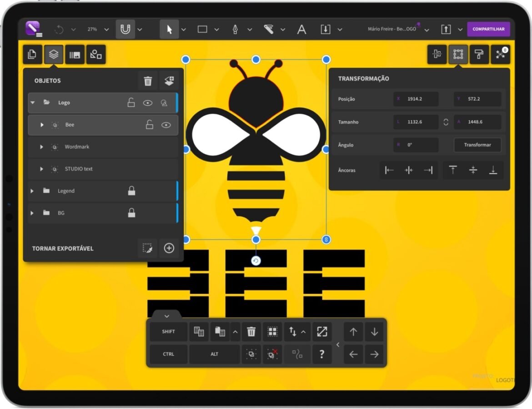Click the help question mark button
The height and width of the screenshot is (409, 532).
point(321,354)
